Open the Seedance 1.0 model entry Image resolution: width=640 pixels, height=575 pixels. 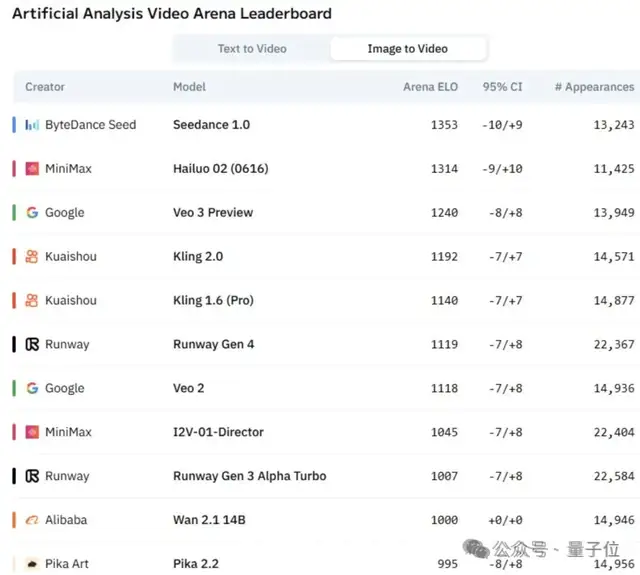pos(211,125)
